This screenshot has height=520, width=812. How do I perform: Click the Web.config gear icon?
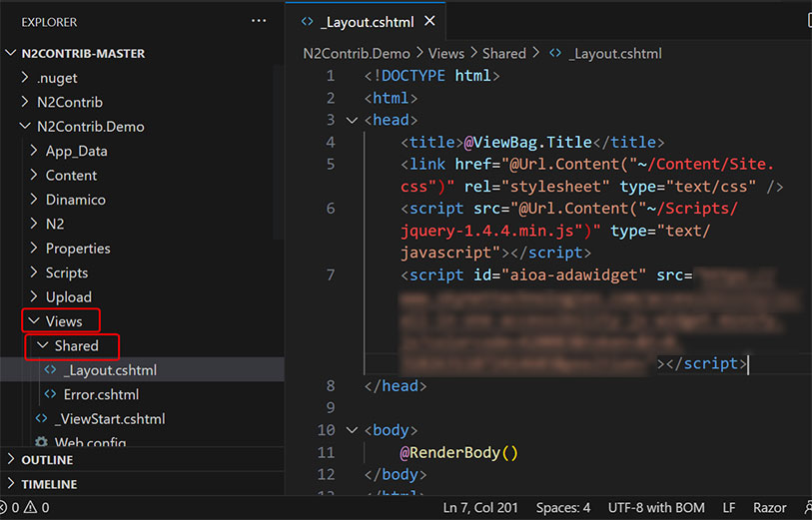click(x=41, y=442)
